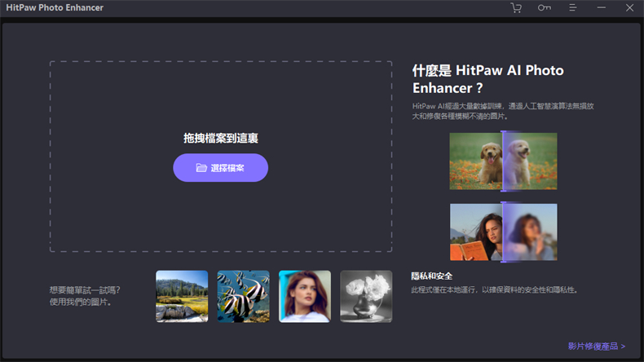Close the HitPaw Photo Enhancer window
The height and width of the screenshot is (362, 644).
629,8
